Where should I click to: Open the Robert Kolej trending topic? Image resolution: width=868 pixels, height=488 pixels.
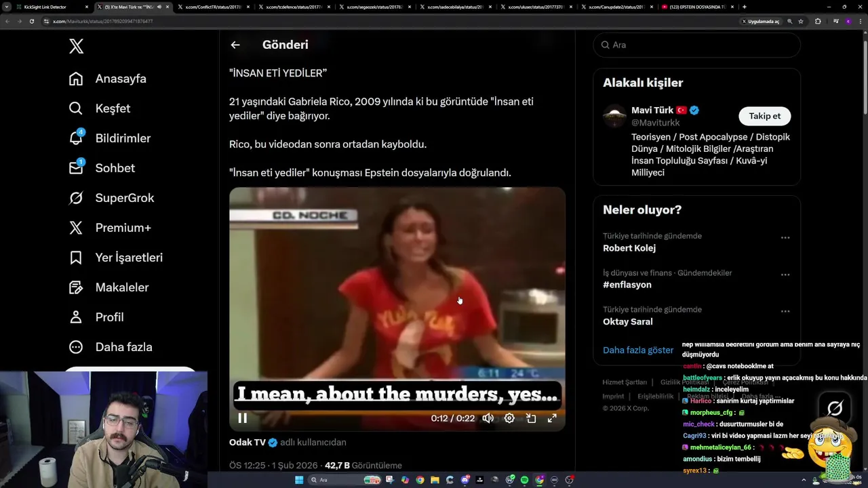(629, 248)
